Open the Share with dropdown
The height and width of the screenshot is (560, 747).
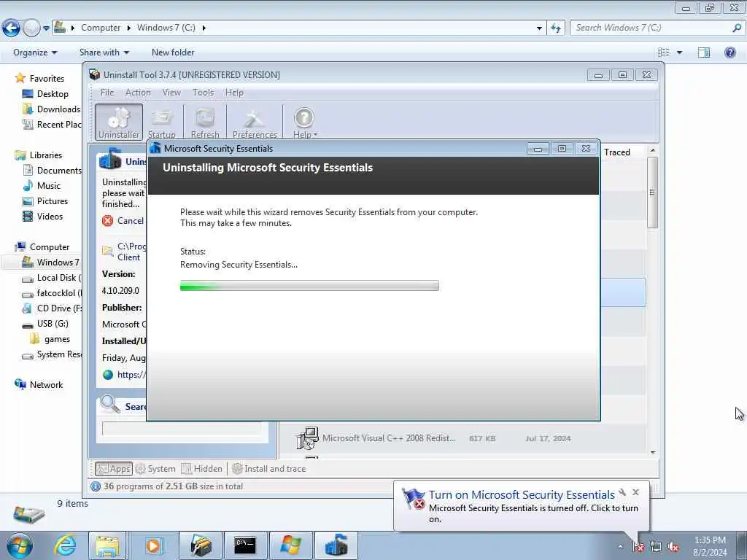click(104, 52)
